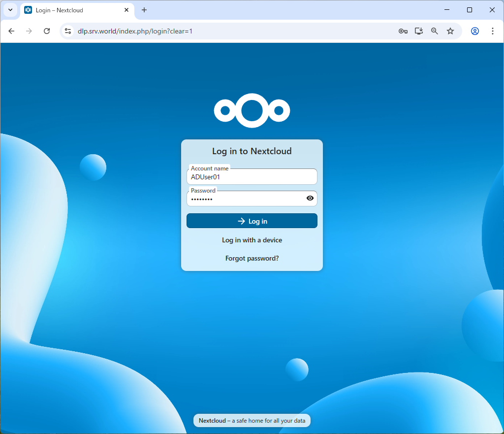Viewport: 504px width, 434px height.
Task: Click the URL text in the address bar
Action: (135, 31)
